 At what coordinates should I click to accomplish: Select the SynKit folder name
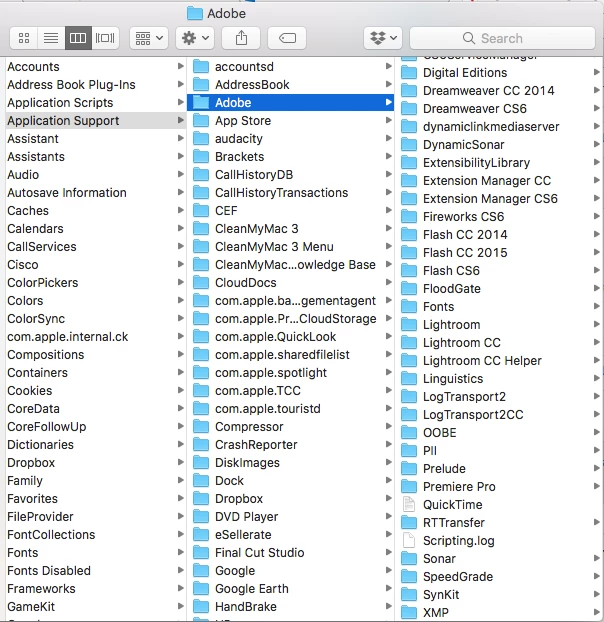click(441, 595)
